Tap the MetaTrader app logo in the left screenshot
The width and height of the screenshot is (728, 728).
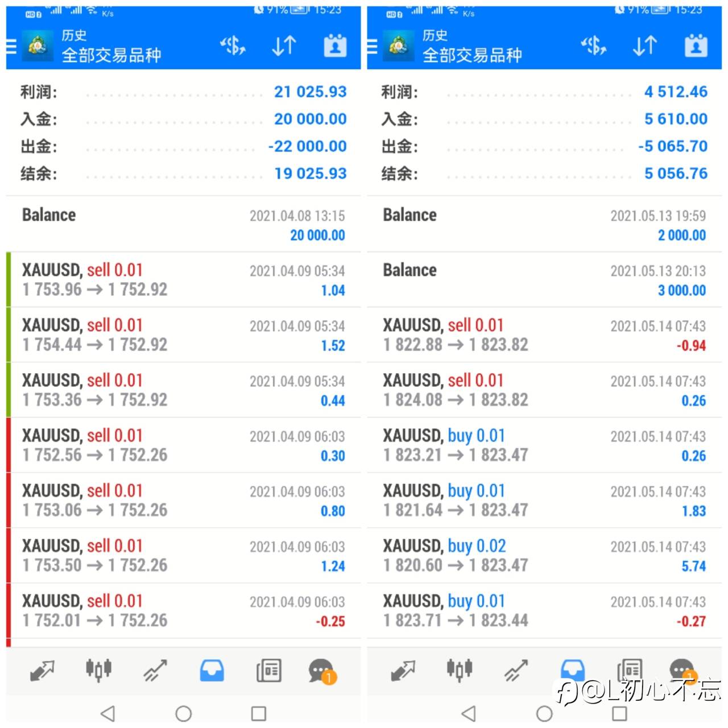tap(38, 46)
